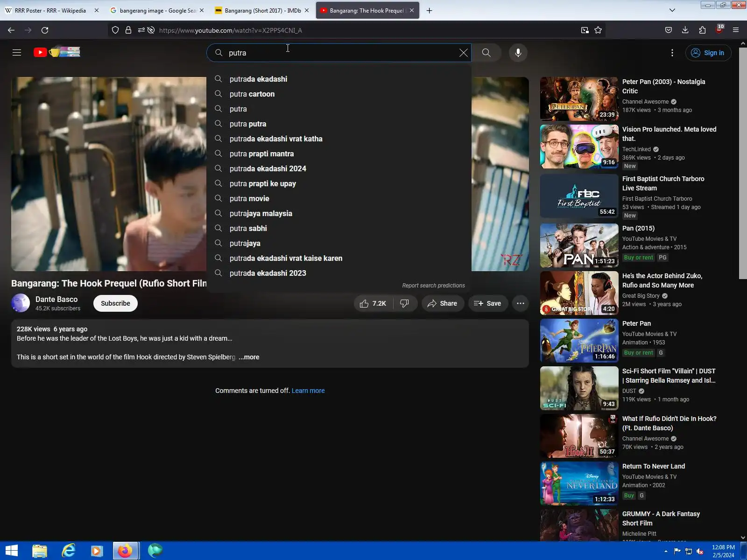Viewport: 747px width, 560px height.
Task: Open First Baptist Church Tarboro stream thumbnail
Action: 579,196
